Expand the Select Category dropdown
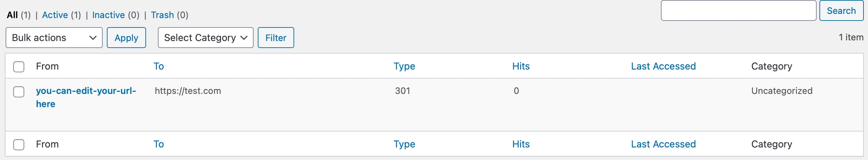 pyautogui.click(x=205, y=38)
